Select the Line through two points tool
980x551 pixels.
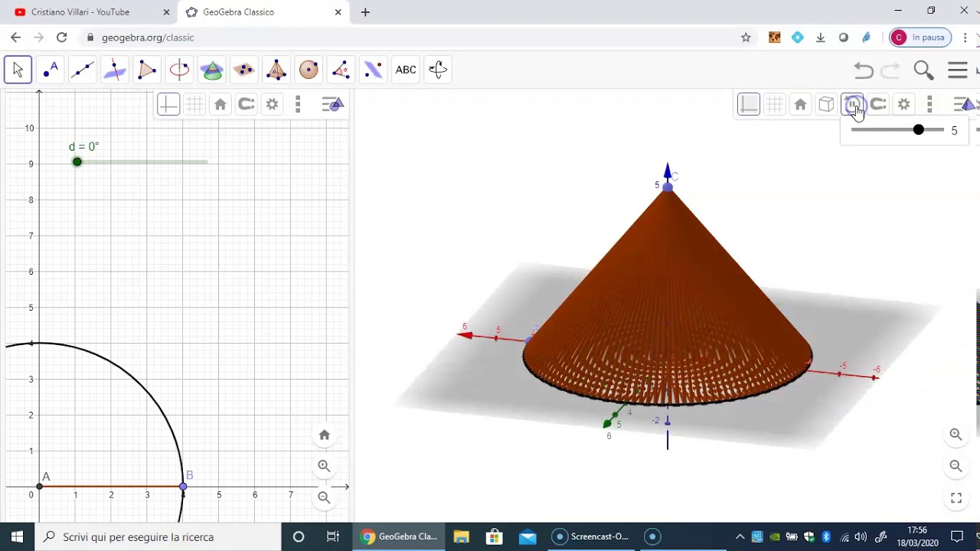point(83,70)
